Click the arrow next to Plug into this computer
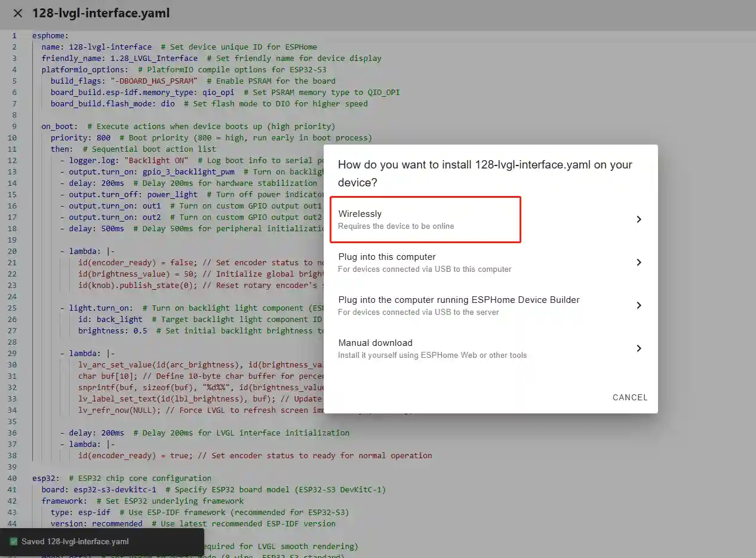Viewport: 756px width, 558px height. (638, 262)
